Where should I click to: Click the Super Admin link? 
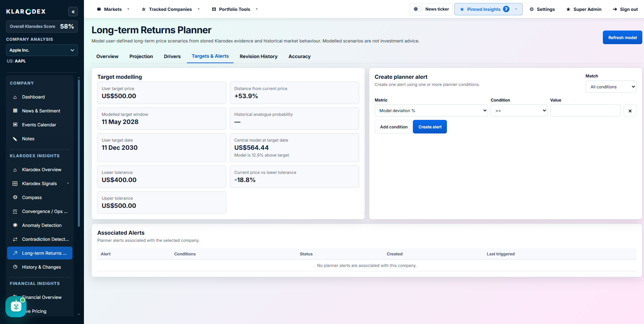click(x=584, y=9)
